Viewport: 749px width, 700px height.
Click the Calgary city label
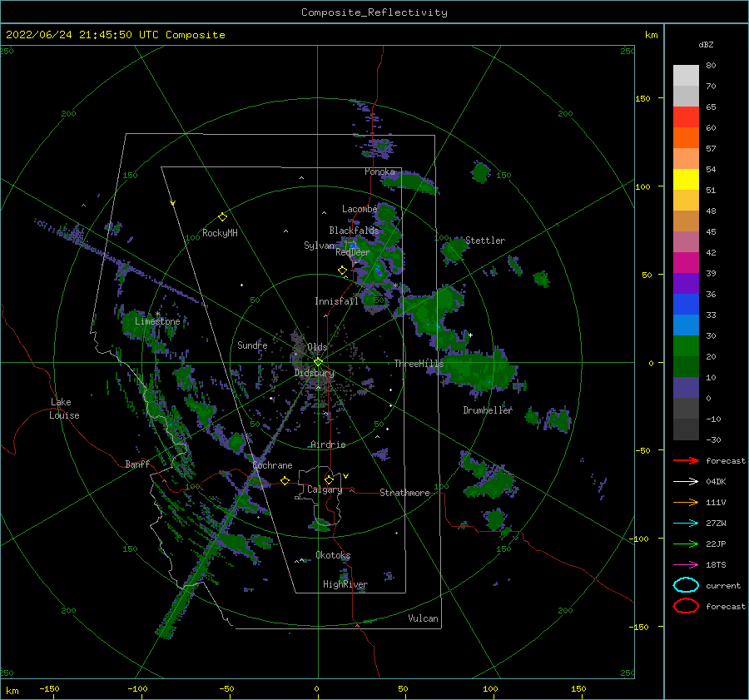[x=325, y=489]
